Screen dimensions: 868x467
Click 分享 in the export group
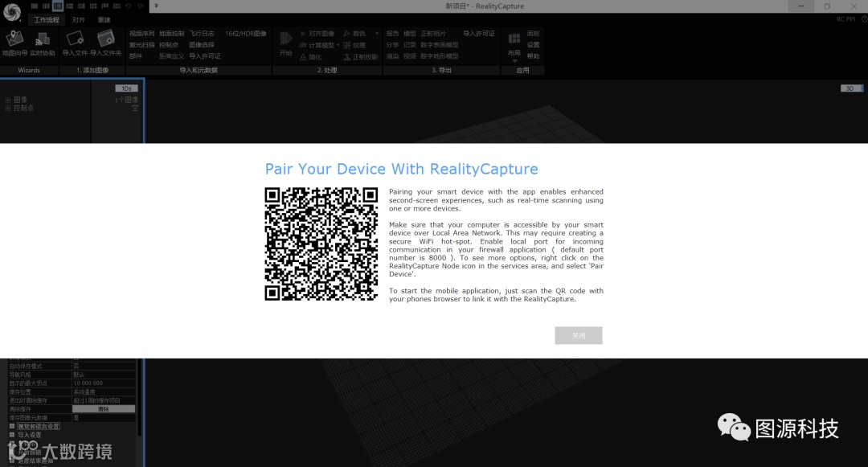click(x=392, y=45)
